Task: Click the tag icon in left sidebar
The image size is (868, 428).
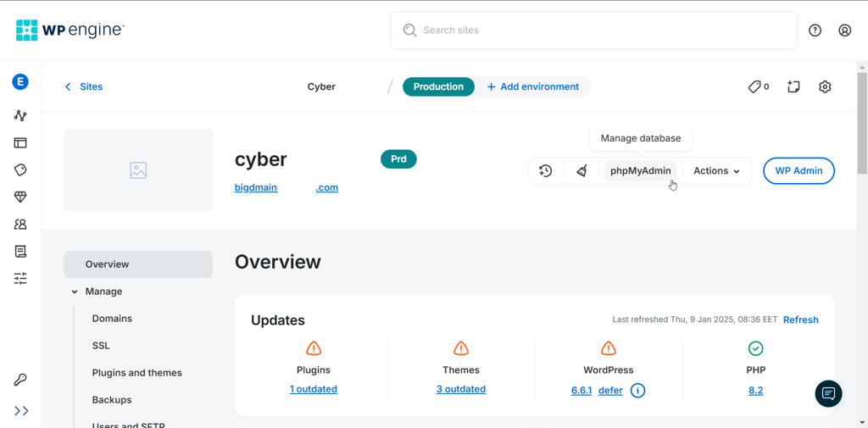Action: coord(20,170)
